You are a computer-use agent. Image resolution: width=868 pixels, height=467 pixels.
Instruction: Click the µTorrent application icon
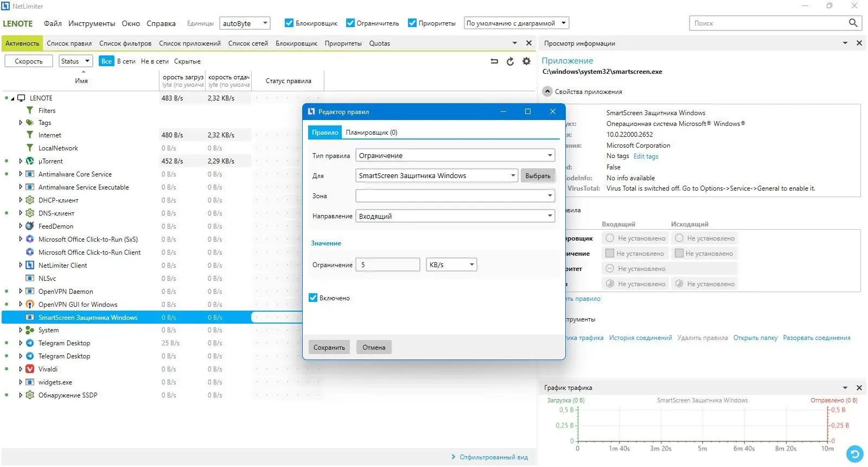tap(30, 161)
